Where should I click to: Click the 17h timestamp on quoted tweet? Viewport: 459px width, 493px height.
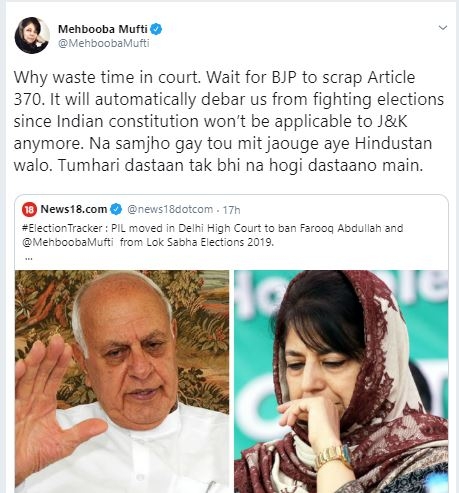click(x=231, y=210)
